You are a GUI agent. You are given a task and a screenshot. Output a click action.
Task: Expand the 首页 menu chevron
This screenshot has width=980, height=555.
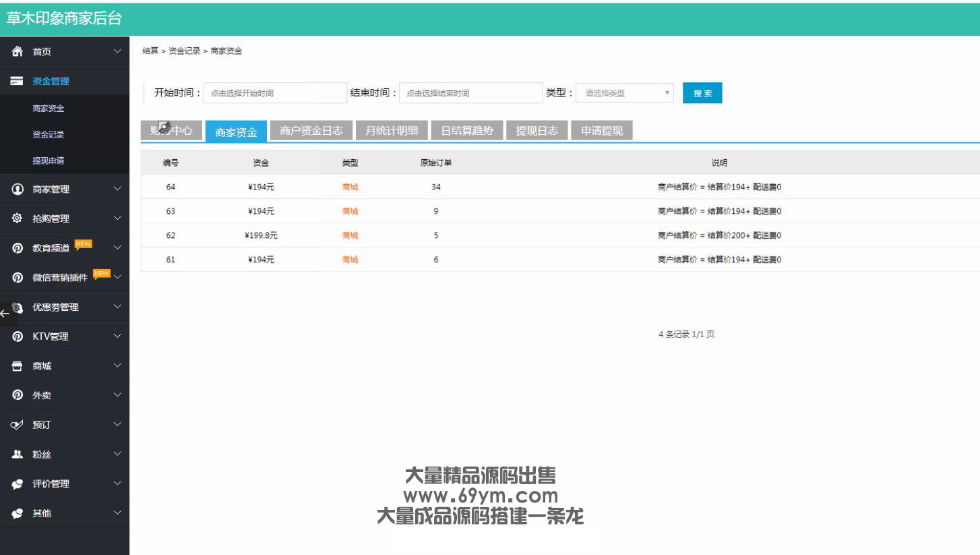(x=118, y=51)
